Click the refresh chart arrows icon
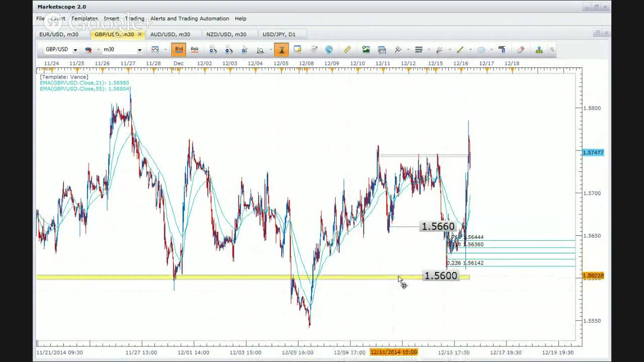This screenshot has width=644, height=362. [314, 49]
